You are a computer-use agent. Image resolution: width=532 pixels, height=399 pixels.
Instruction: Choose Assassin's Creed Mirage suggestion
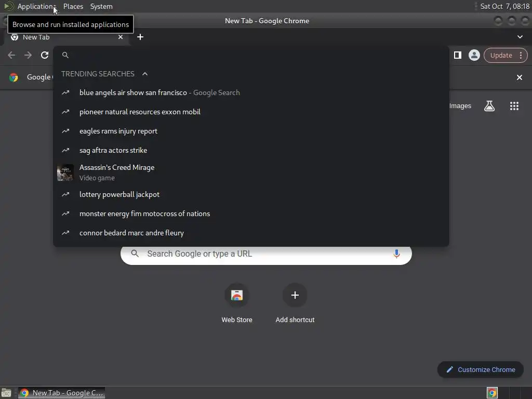click(251, 172)
